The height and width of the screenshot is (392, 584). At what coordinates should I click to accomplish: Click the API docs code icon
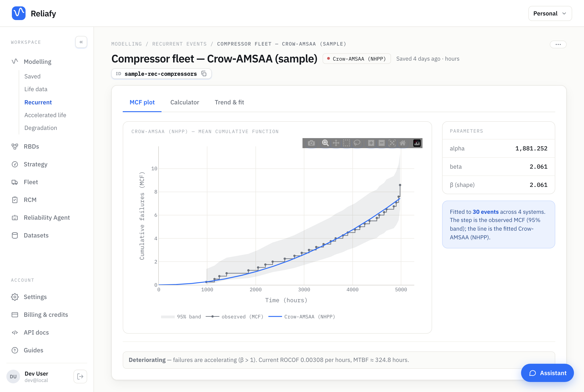click(x=15, y=332)
